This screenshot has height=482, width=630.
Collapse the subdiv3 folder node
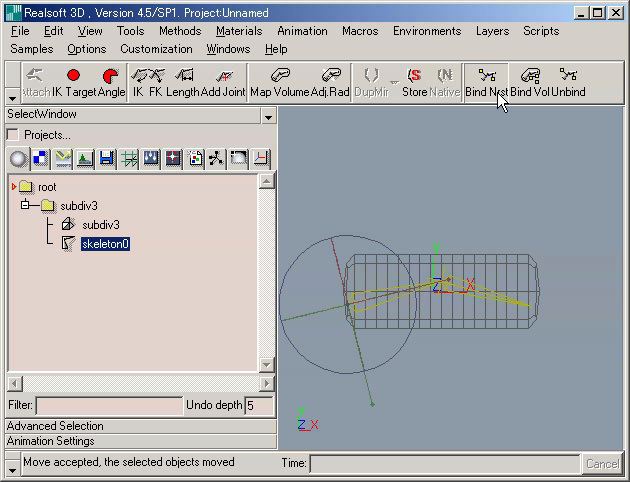click(x=25, y=205)
